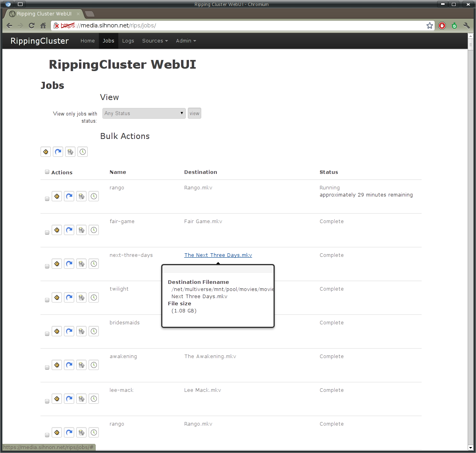Open The Next Three Days.mkv destination link
This screenshot has height=453, width=476.
(x=218, y=255)
